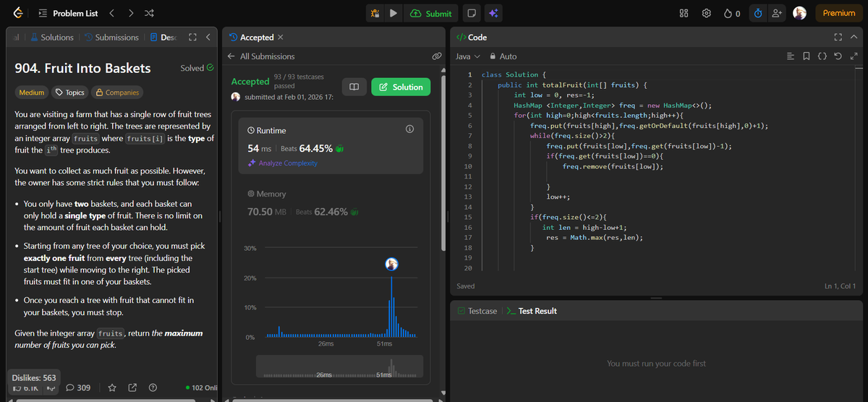Viewport: 868px width, 402px height.
Task: Format the code with align icon
Action: [x=790, y=56]
